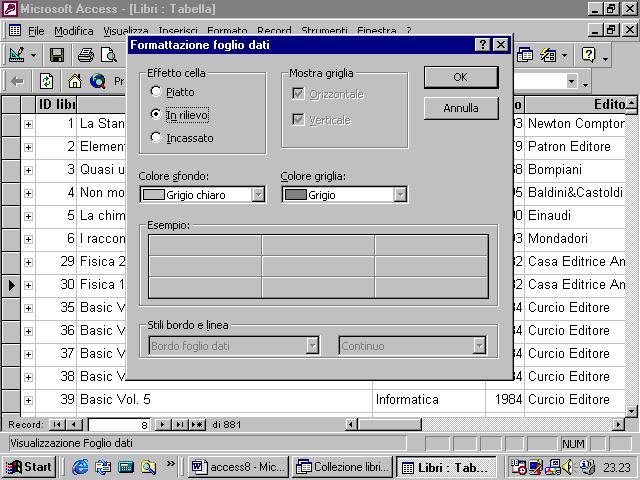Go to the last record navigation button
This screenshot has width=640, height=480.
pos(180,424)
